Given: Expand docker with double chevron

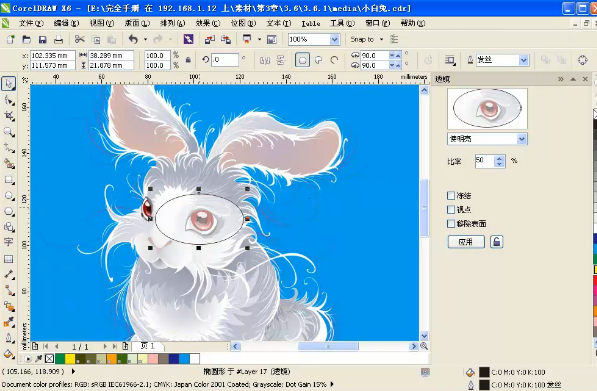Looking at the screenshot, I should [x=560, y=79].
